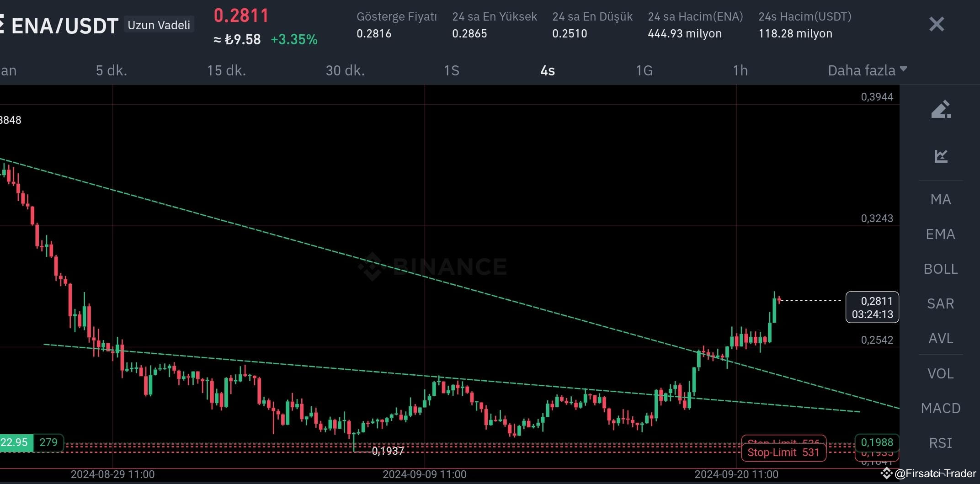The image size is (980, 484).
Task: Open the chart indicators icon
Action: coord(941,156)
